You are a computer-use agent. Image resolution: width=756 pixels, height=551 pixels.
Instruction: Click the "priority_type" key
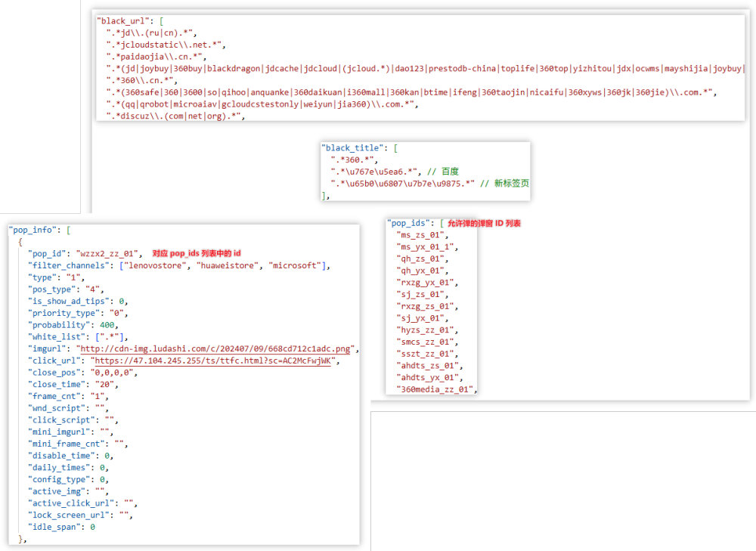[x=64, y=313]
